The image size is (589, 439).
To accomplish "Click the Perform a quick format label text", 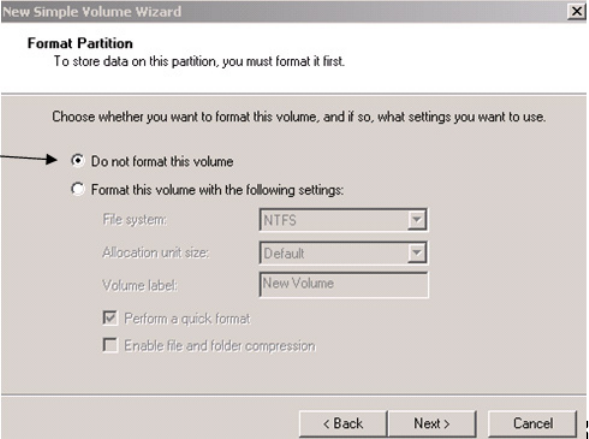I will coord(187,318).
